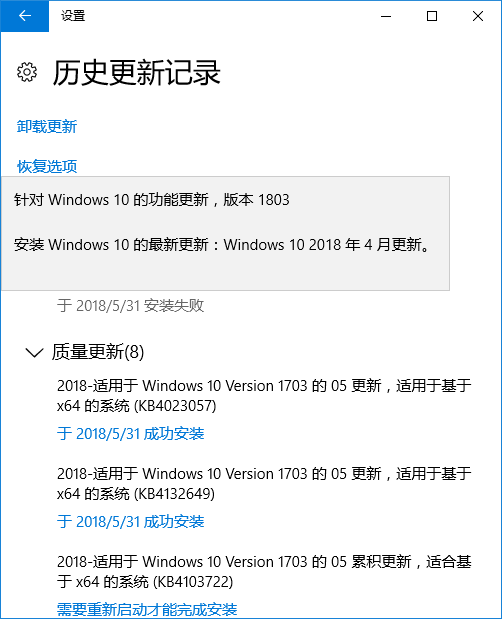Maximize the 设置 window

tap(432, 16)
